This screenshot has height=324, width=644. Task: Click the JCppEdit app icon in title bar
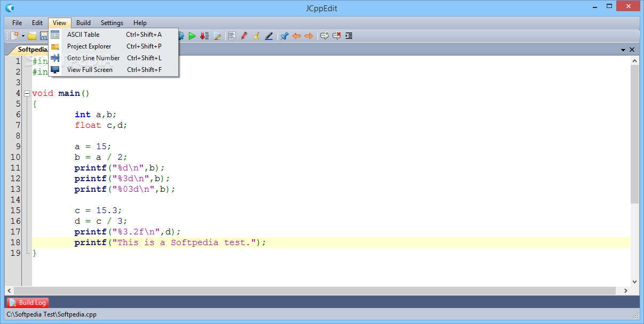(9, 8)
